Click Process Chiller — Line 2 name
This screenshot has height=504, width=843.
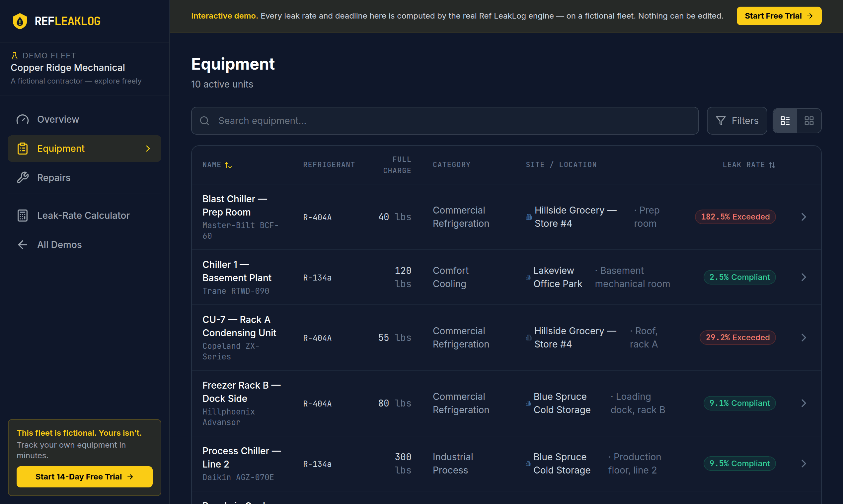coord(242,458)
